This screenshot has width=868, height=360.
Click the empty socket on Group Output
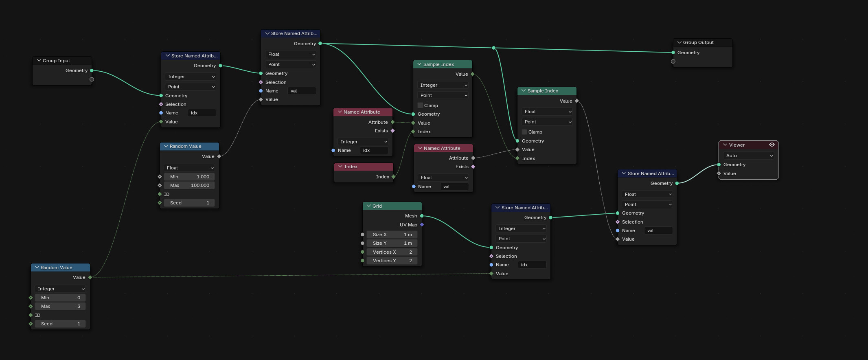[673, 61]
